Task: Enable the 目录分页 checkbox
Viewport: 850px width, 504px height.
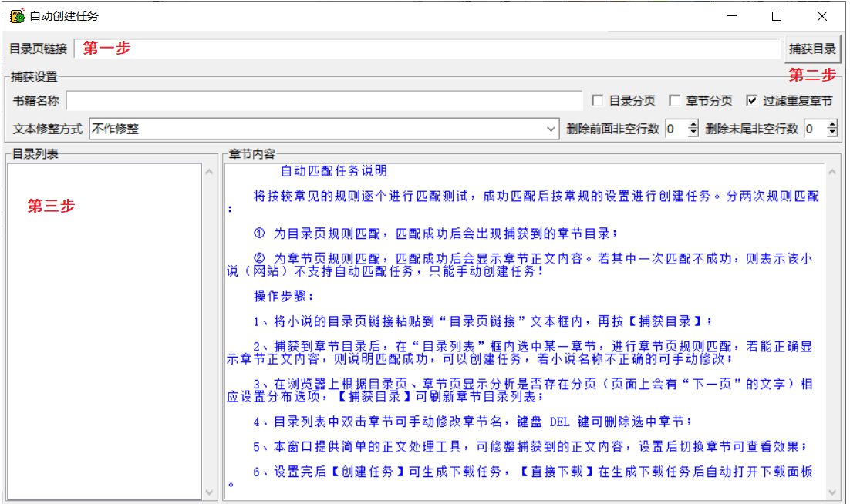Action: click(x=597, y=101)
